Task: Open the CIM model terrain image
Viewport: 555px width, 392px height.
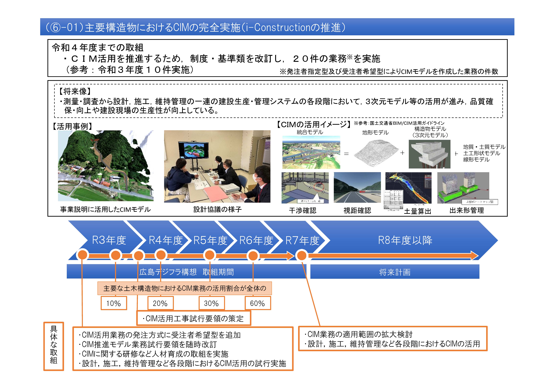Action: point(106,166)
